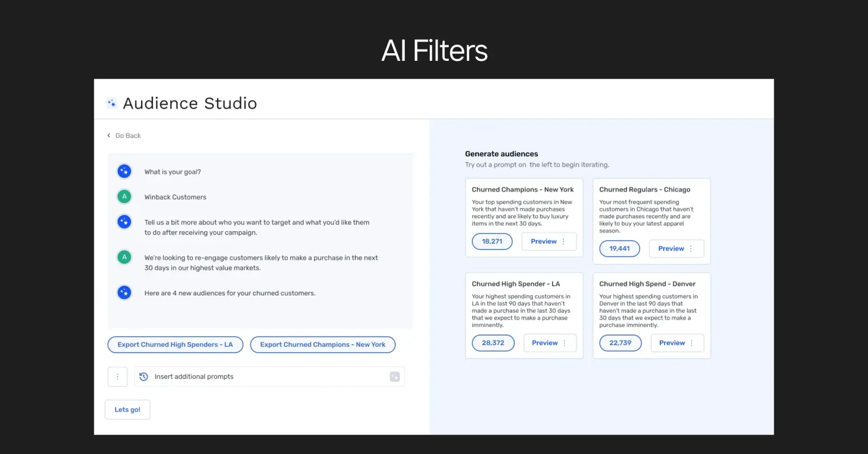Preview the Churned High Spender - LA audience
The image size is (868, 454).
point(550,343)
